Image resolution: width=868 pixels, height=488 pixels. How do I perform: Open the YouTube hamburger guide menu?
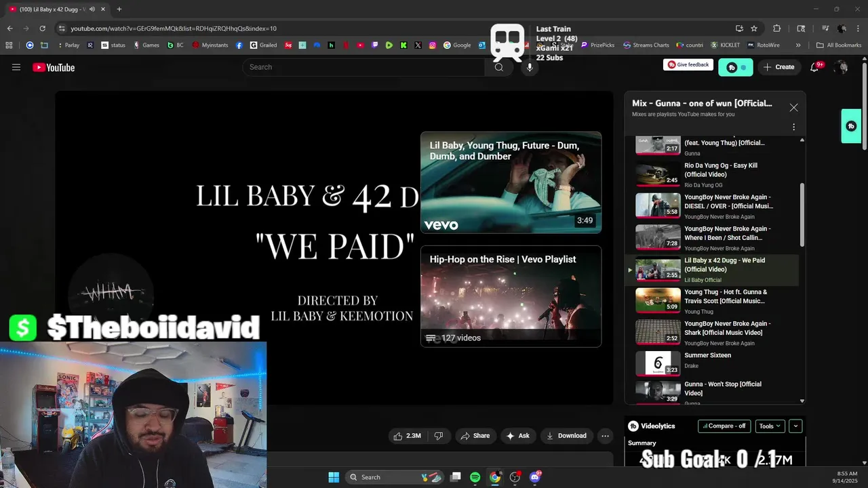coord(16,67)
